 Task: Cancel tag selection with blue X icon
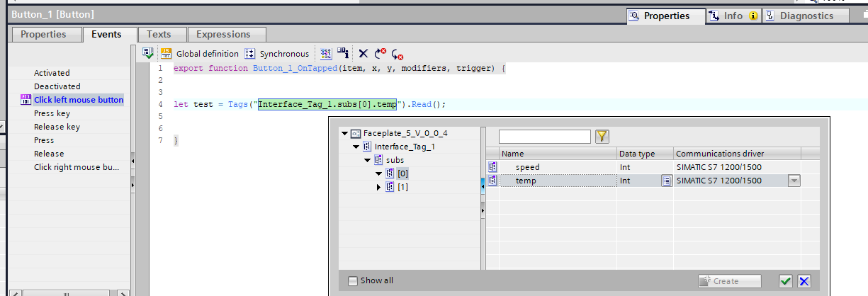[x=804, y=281]
